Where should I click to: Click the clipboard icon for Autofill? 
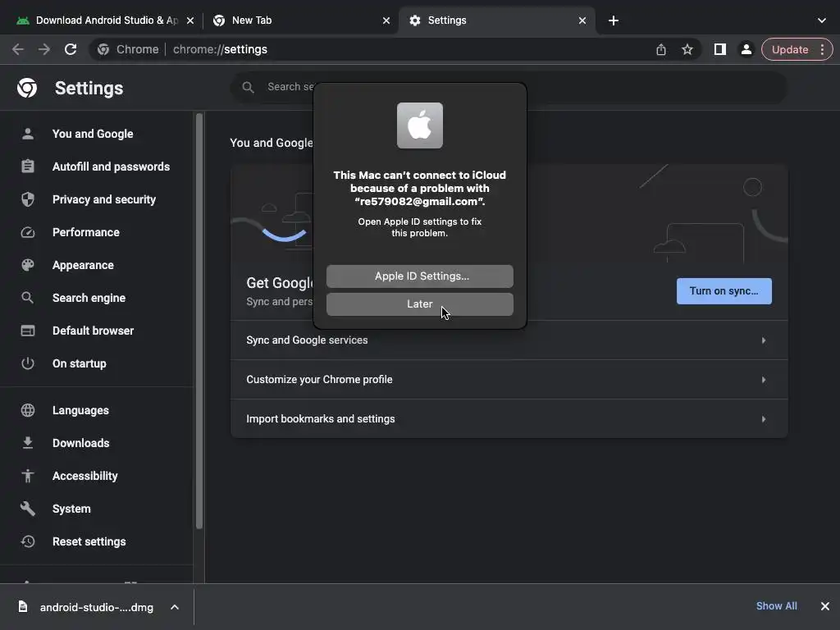point(28,167)
